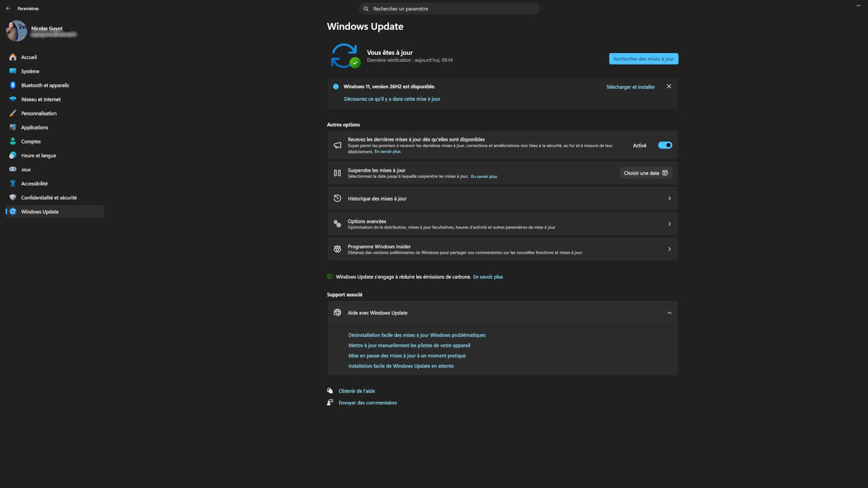
Task: Open chevron for Options avancées
Action: (669, 224)
